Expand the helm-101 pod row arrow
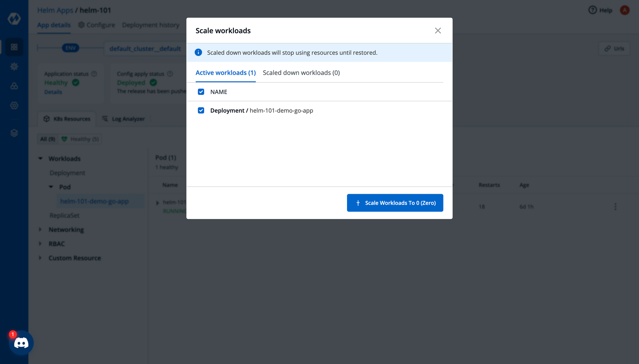 [x=158, y=203]
